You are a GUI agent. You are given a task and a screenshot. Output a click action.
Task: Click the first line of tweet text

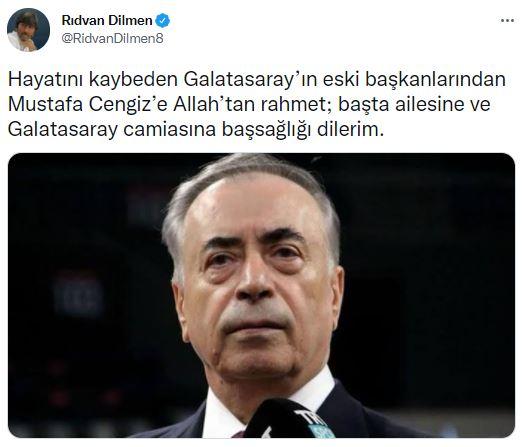[x=257, y=79]
